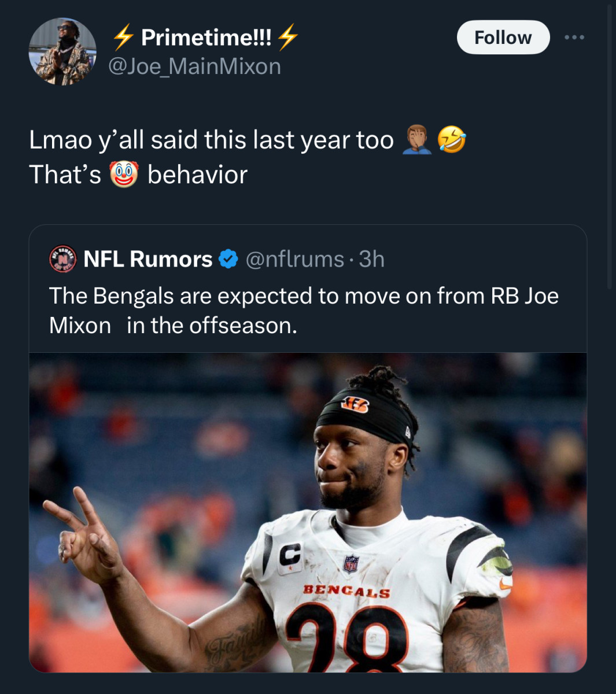Click the rolling laughing emoji
Image resolution: width=616 pixels, height=694 pixels.
[451, 140]
